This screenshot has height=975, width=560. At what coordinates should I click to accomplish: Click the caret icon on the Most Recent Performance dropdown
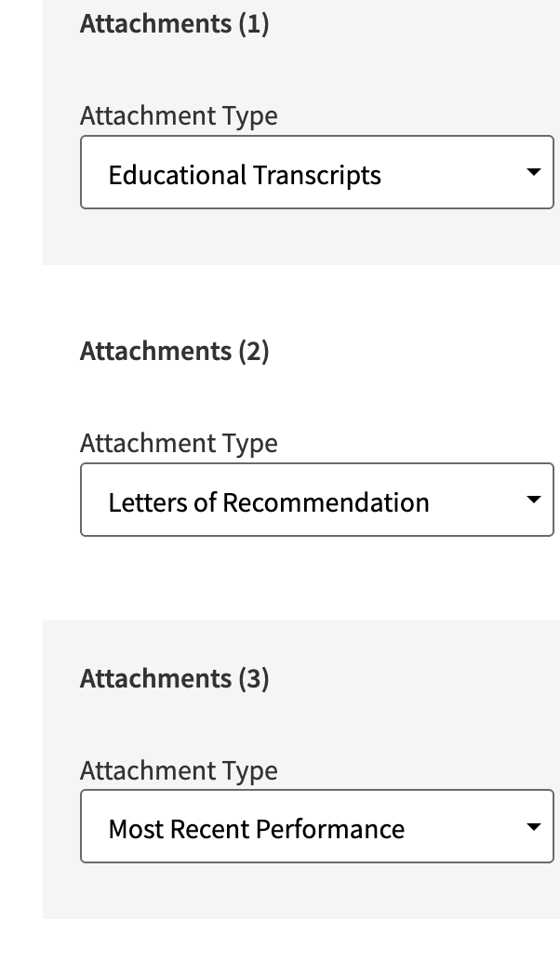tap(533, 827)
